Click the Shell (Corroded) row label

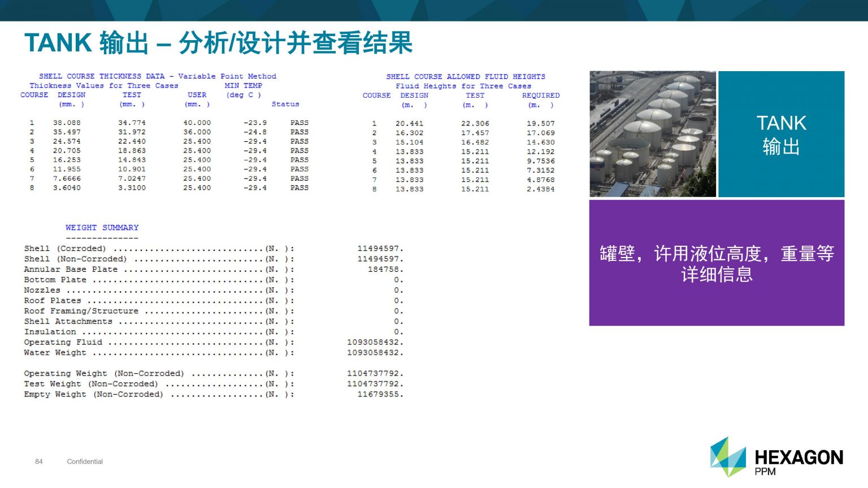point(64,249)
